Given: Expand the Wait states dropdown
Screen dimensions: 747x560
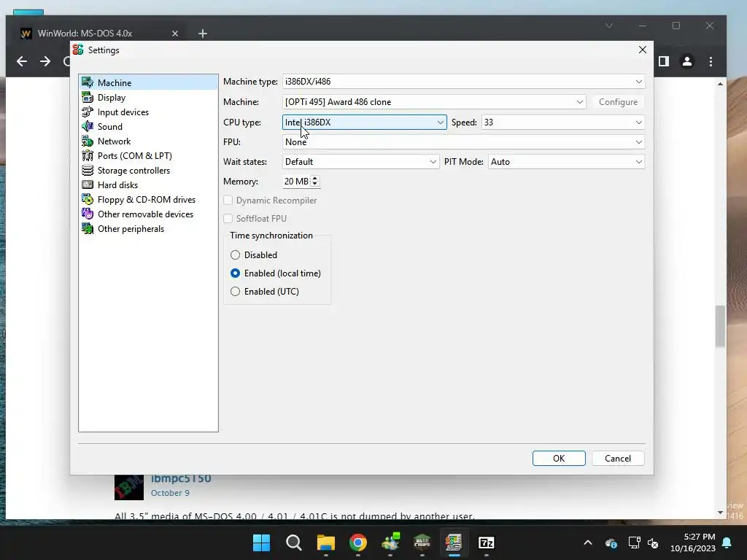Looking at the screenshot, I should (x=360, y=162).
